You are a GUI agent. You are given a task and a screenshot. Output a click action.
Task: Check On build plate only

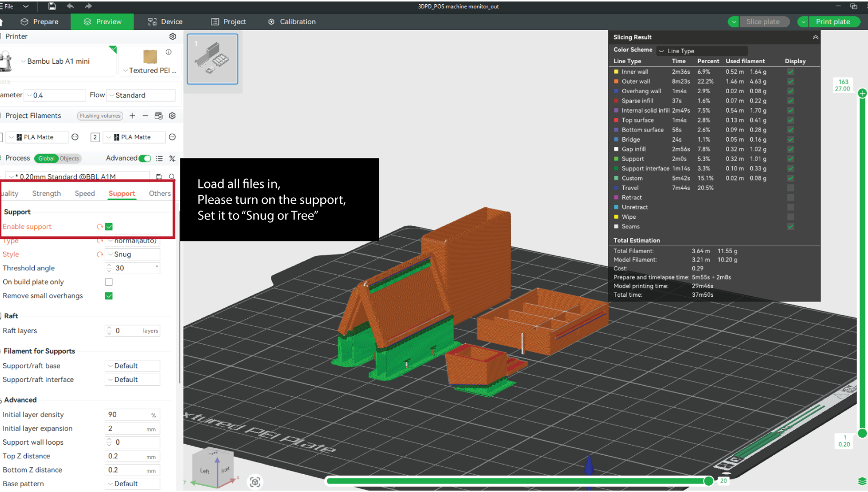109,282
